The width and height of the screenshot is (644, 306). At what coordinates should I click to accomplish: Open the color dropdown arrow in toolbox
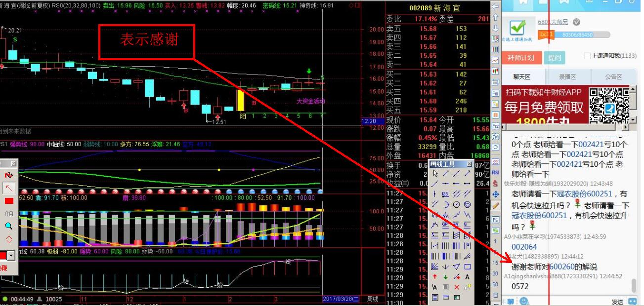click(x=12, y=256)
